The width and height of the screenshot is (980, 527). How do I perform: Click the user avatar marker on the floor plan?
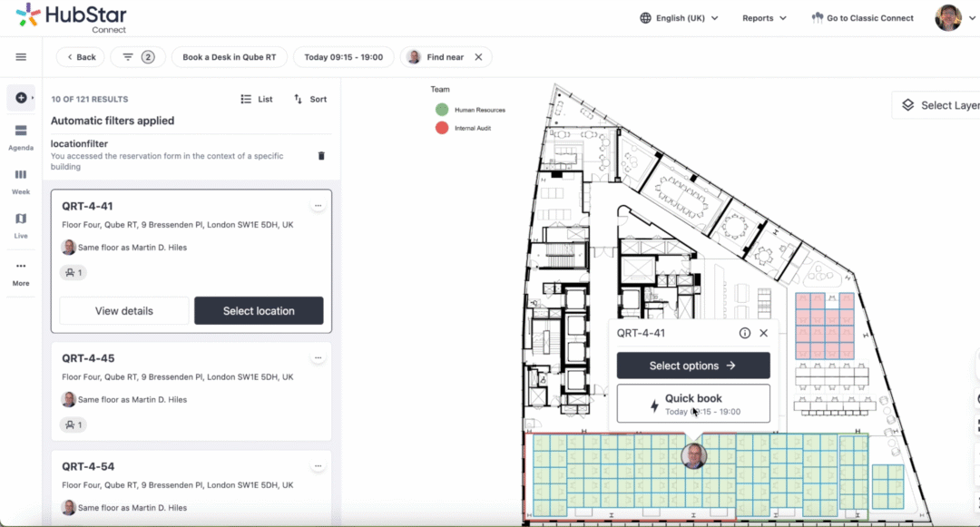tap(694, 455)
